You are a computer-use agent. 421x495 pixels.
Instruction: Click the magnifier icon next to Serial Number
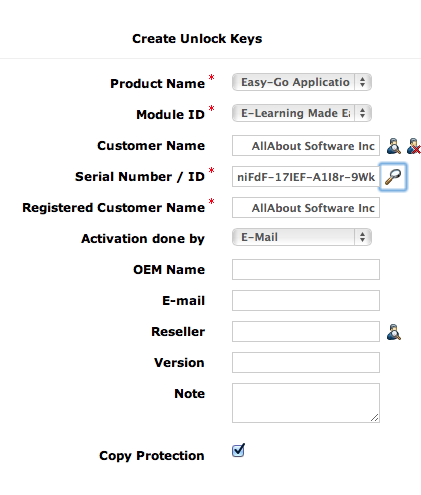[x=393, y=177]
